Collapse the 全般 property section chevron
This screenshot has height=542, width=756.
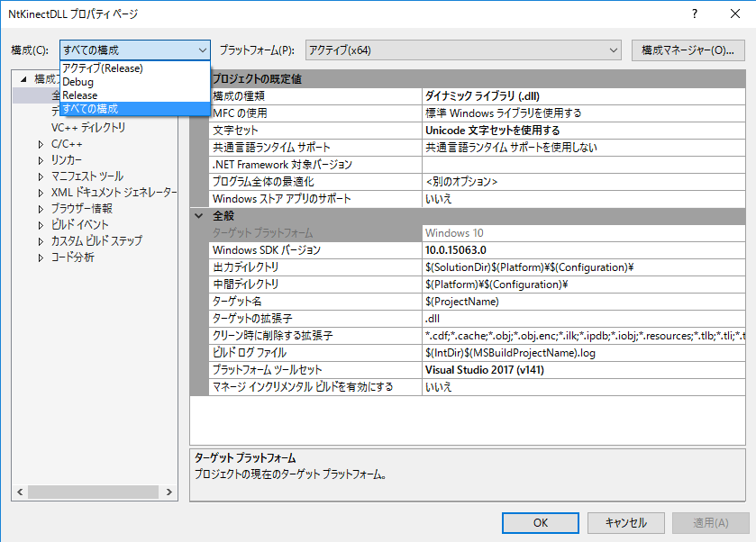coord(198,216)
